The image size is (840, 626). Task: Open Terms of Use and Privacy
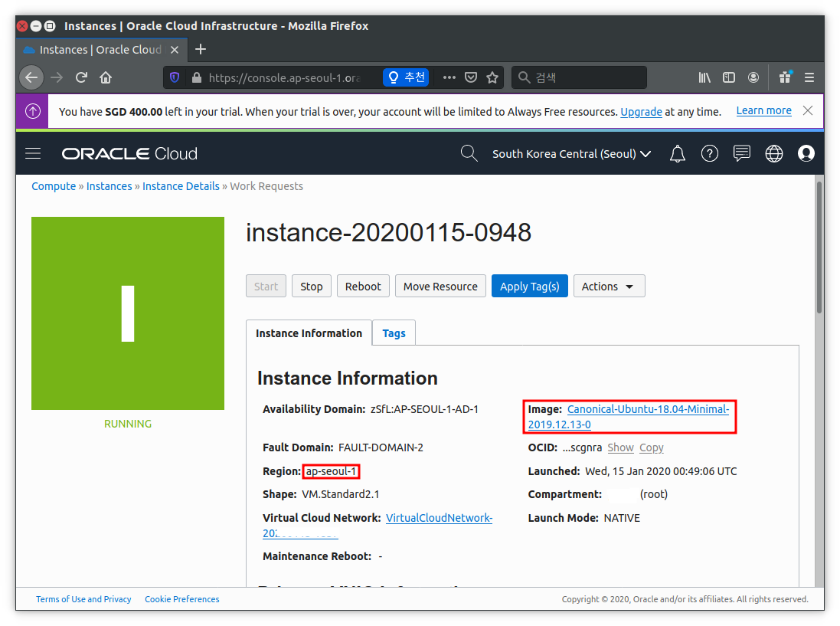[x=83, y=599]
